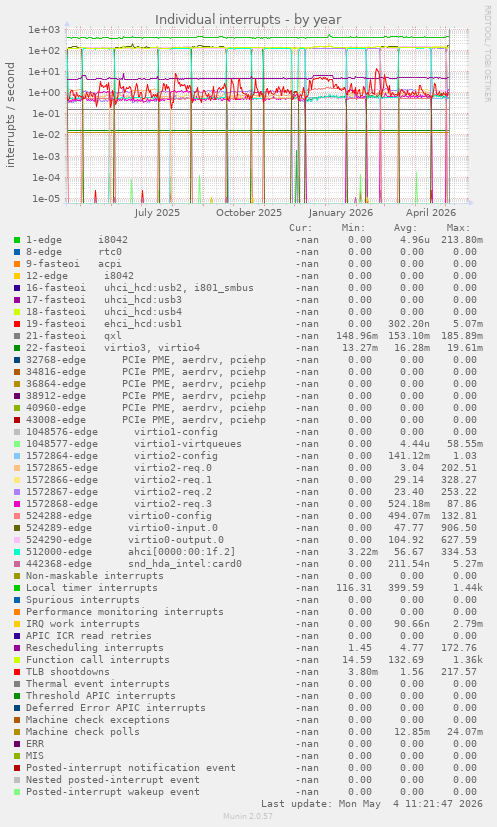497x827 pixels.
Task: Click the max value 627.59
Action: 459,540
